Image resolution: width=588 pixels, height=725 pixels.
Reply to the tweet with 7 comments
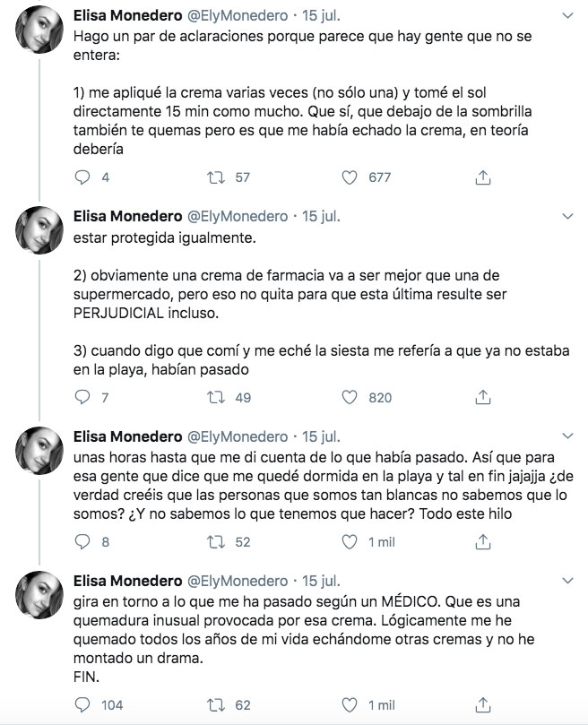click(82, 398)
